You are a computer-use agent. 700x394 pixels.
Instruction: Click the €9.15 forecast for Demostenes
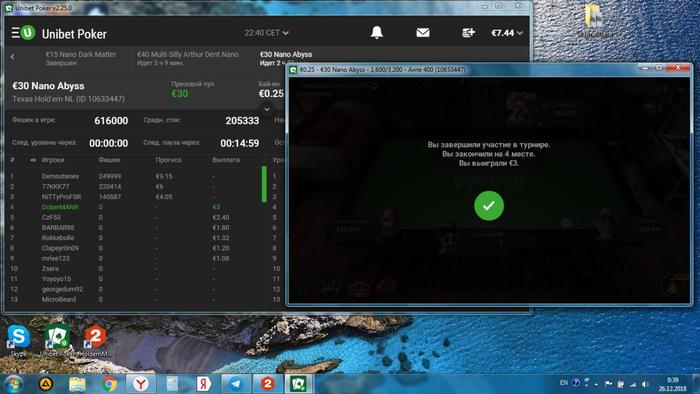[x=164, y=176]
